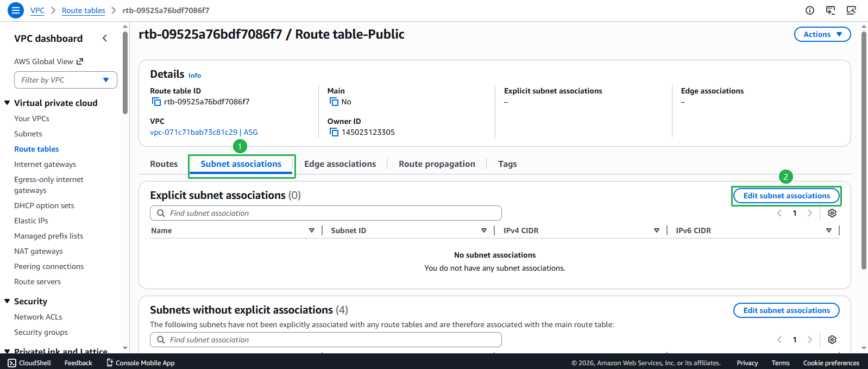Click the VPC dashboard heading
868x369 pixels.
(x=48, y=38)
